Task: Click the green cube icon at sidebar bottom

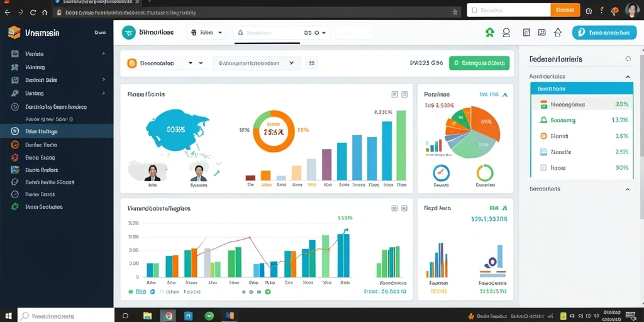Action: pos(15,206)
